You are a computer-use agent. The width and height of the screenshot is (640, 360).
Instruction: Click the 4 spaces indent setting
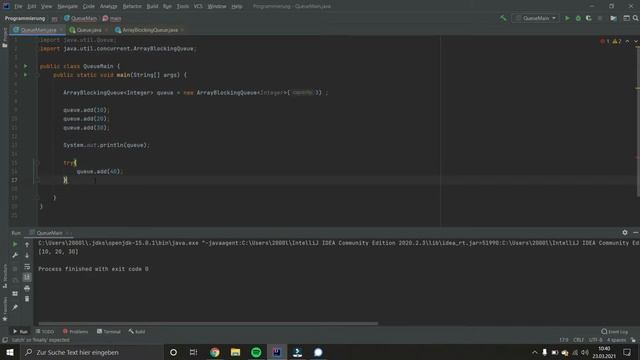tap(616, 340)
